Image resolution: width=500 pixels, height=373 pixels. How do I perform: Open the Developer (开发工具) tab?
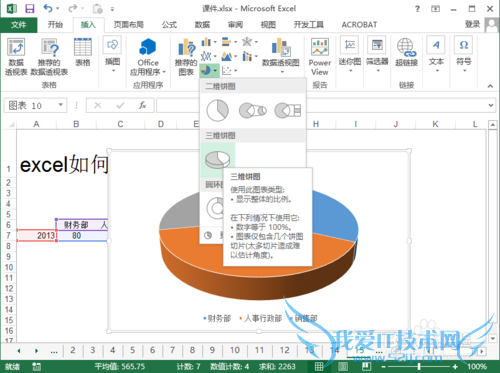[309, 25]
